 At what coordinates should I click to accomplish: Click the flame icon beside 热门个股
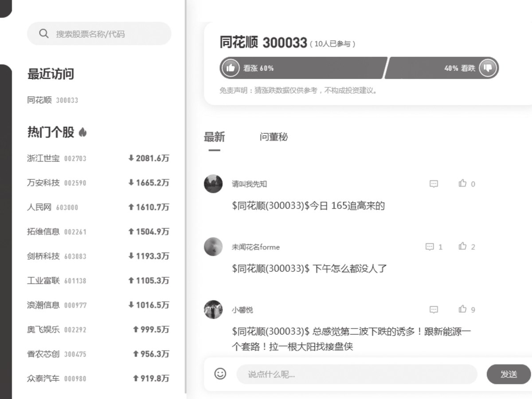click(x=82, y=132)
